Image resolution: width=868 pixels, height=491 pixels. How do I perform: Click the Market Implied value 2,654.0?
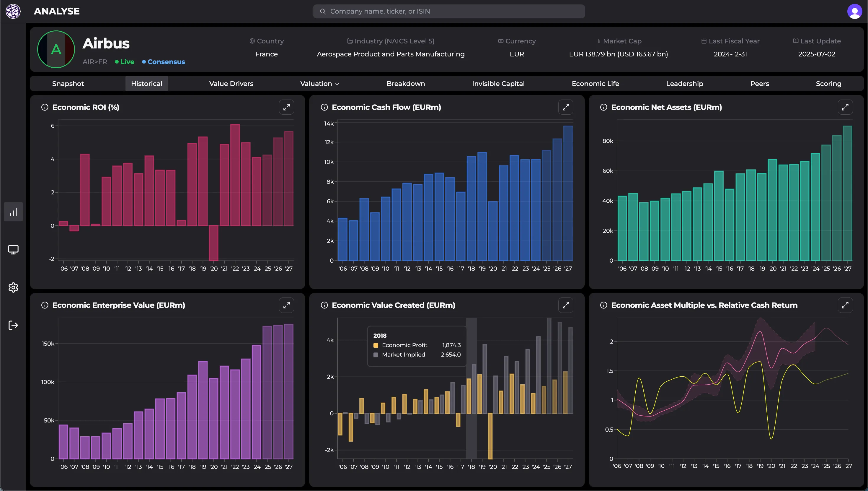(x=451, y=355)
